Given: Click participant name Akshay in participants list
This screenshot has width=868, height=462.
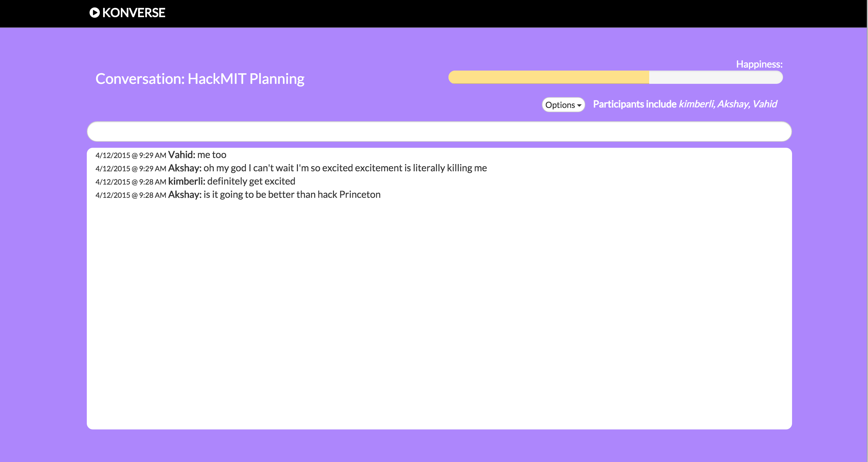Looking at the screenshot, I should (733, 104).
